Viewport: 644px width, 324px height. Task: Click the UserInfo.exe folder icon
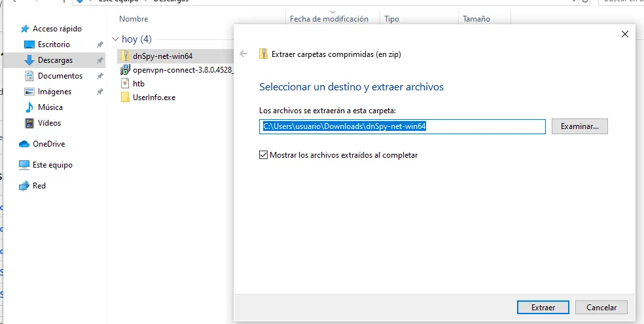(x=125, y=98)
